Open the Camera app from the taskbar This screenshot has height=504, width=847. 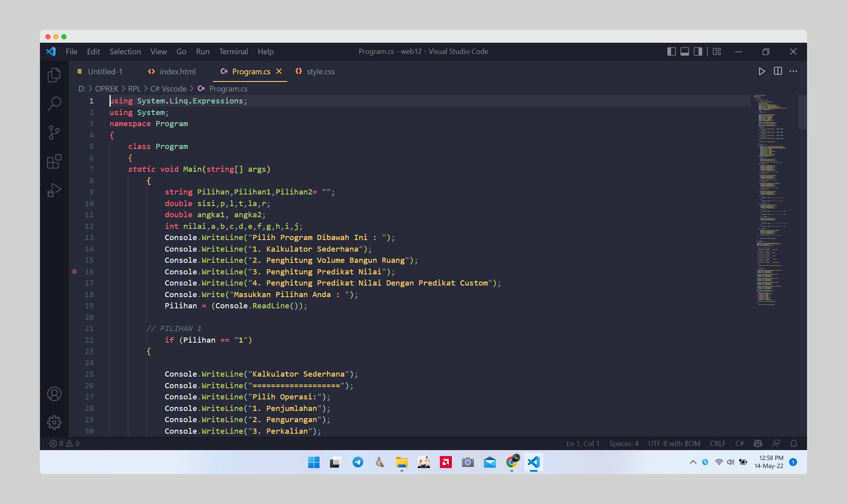tap(467, 462)
